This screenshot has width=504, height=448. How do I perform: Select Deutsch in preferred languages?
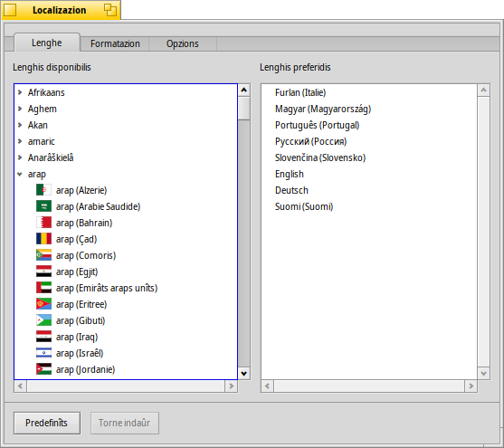369,190
